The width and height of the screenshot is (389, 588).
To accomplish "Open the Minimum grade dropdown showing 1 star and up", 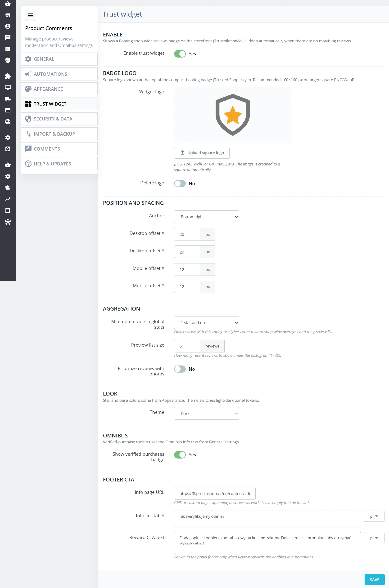I will coord(207,322).
